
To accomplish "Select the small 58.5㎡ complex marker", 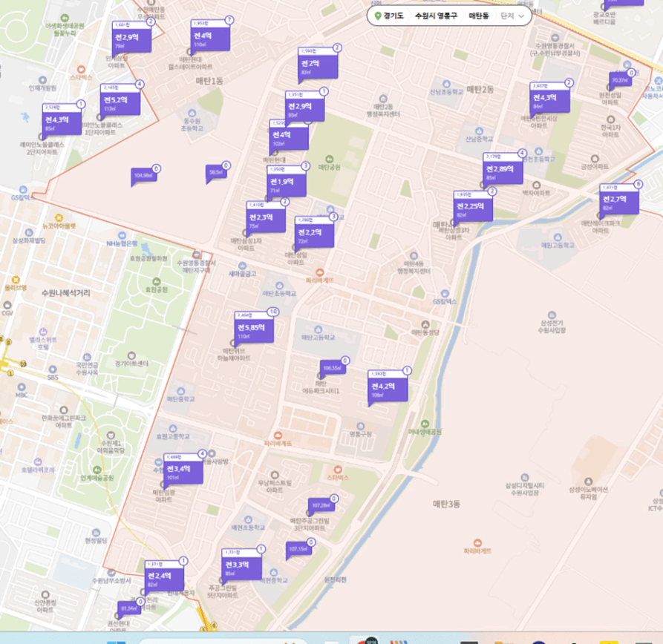I will [x=216, y=173].
